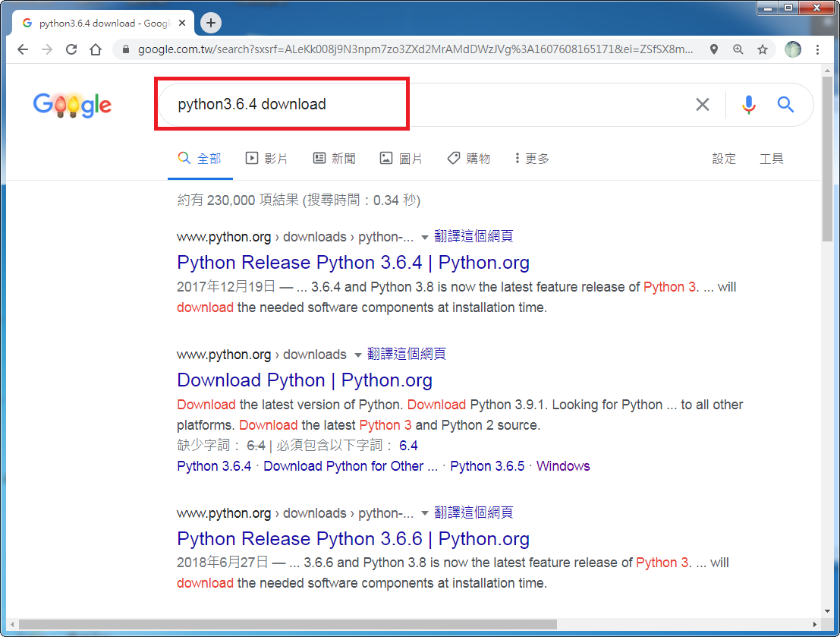Click 翻譯這個網頁 for the Python 3.6.4 result

473,236
